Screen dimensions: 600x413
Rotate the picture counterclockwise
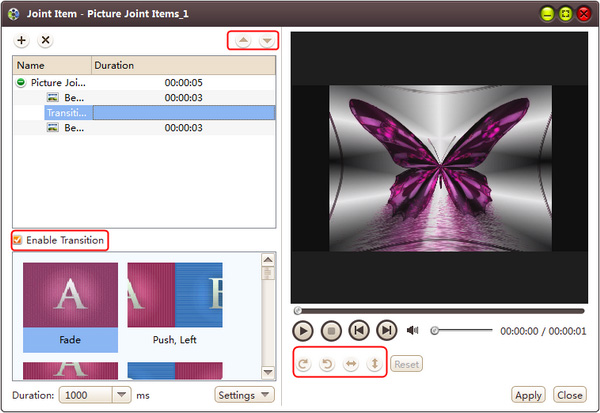coord(327,364)
